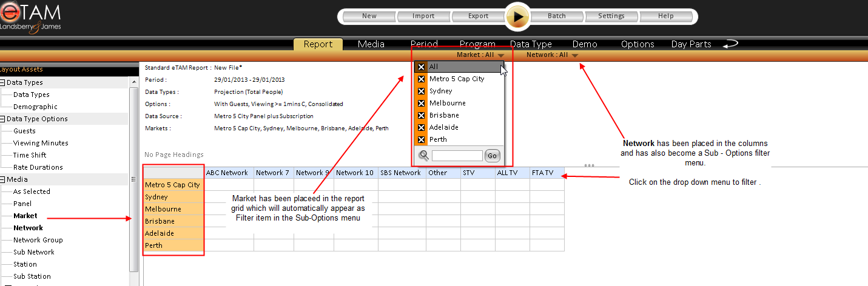This screenshot has width=868, height=286.
Task: Open the Media tab
Action: [371, 44]
